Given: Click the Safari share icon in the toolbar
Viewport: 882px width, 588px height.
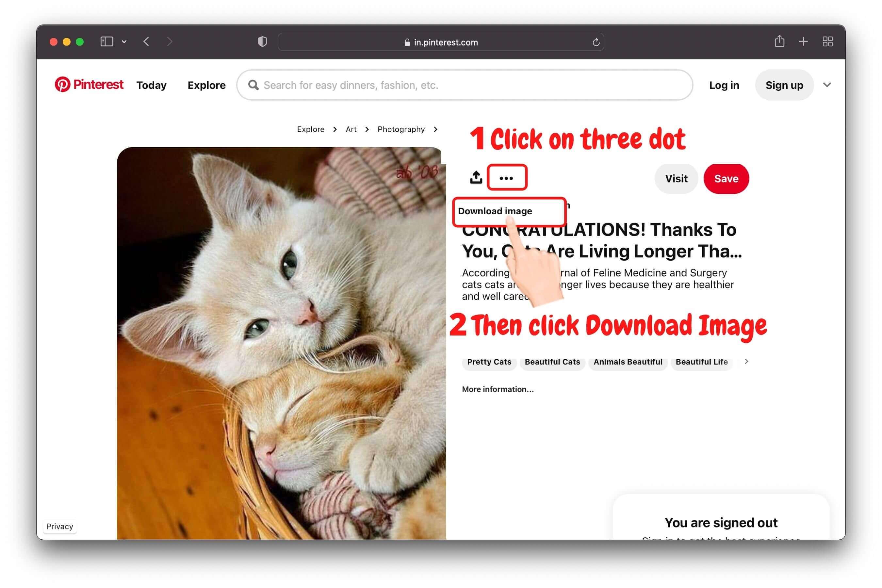Looking at the screenshot, I should click(x=780, y=41).
